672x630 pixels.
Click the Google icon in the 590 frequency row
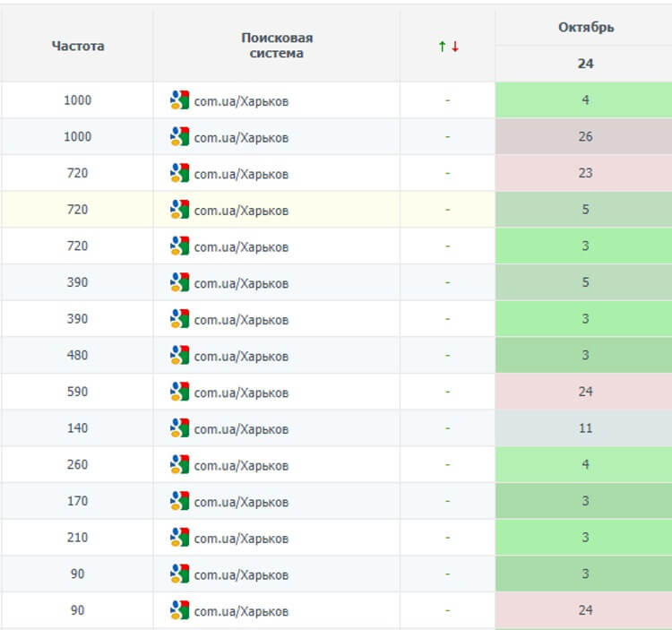tap(179, 392)
